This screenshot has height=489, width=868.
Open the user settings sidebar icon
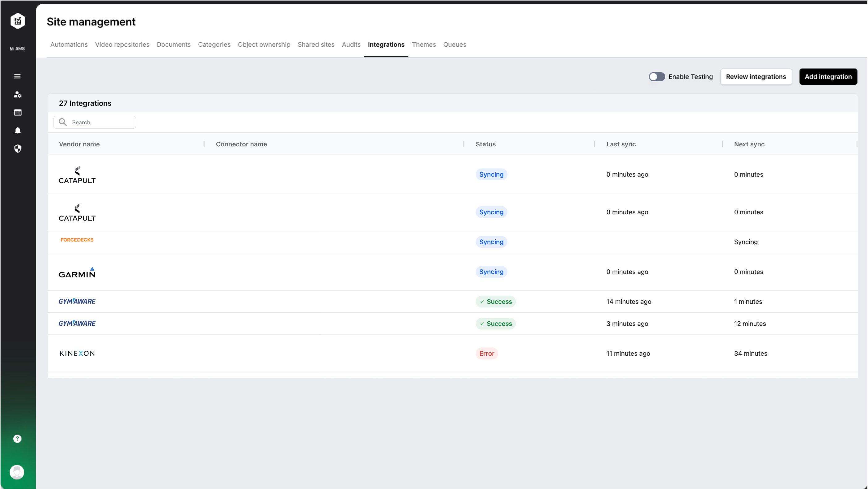point(18,94)
